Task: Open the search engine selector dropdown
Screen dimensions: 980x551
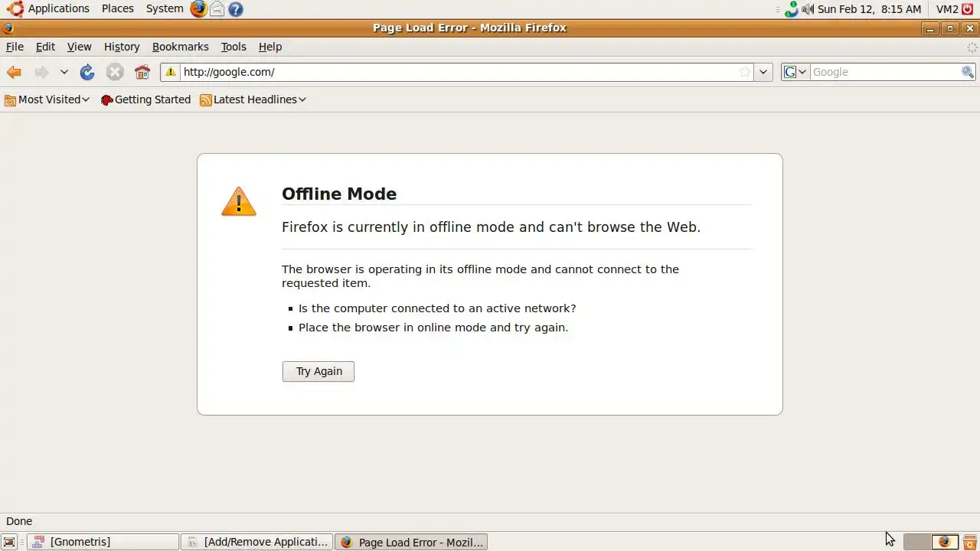Action: tap(795, 72)
